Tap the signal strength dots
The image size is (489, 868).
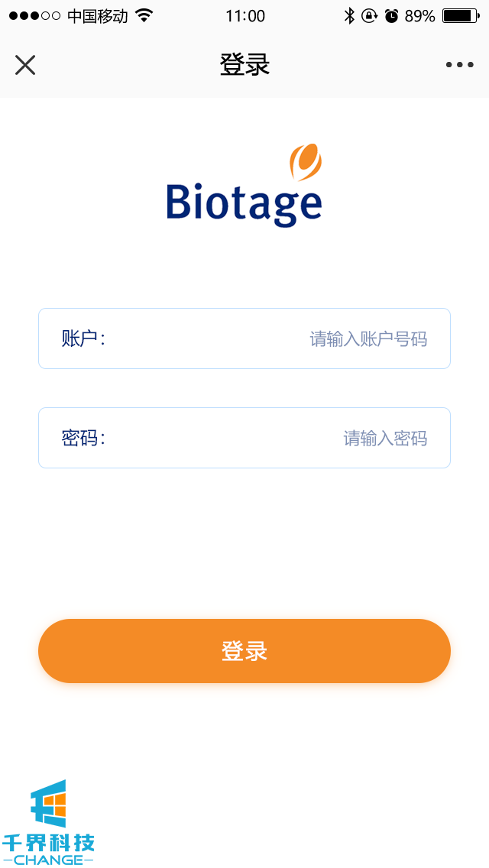(x=34, y=16)
